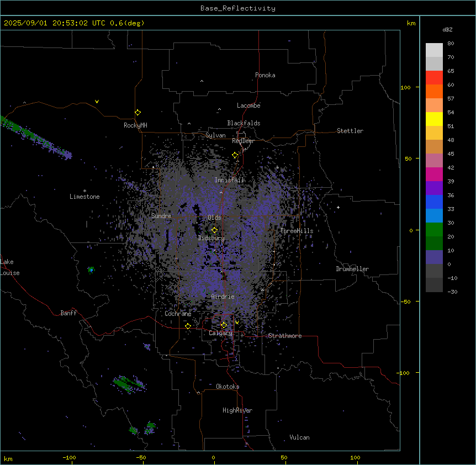Click the Base_Reflectivity title
Image resolution: width=476 pixels, height=465 pixels.
(x=238, y=8)
